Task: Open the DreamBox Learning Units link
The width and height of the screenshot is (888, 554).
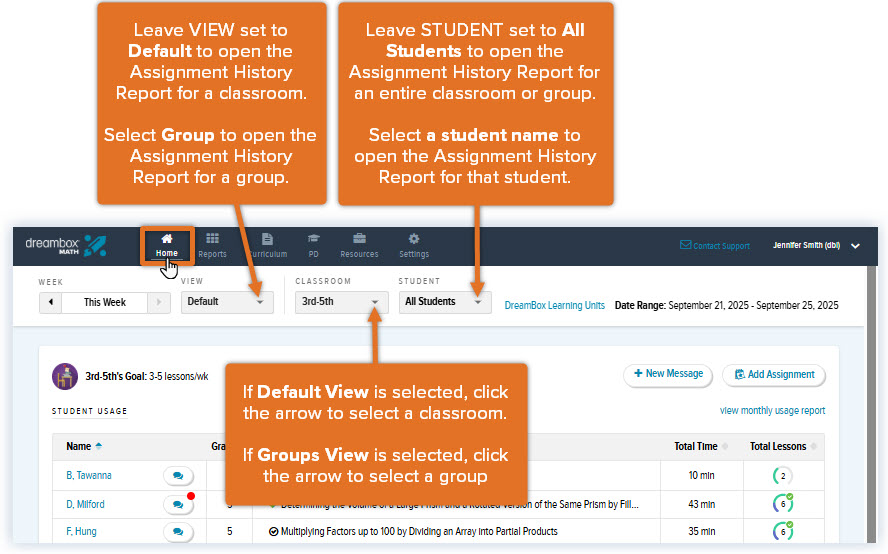Action: [x=554, y=305]
